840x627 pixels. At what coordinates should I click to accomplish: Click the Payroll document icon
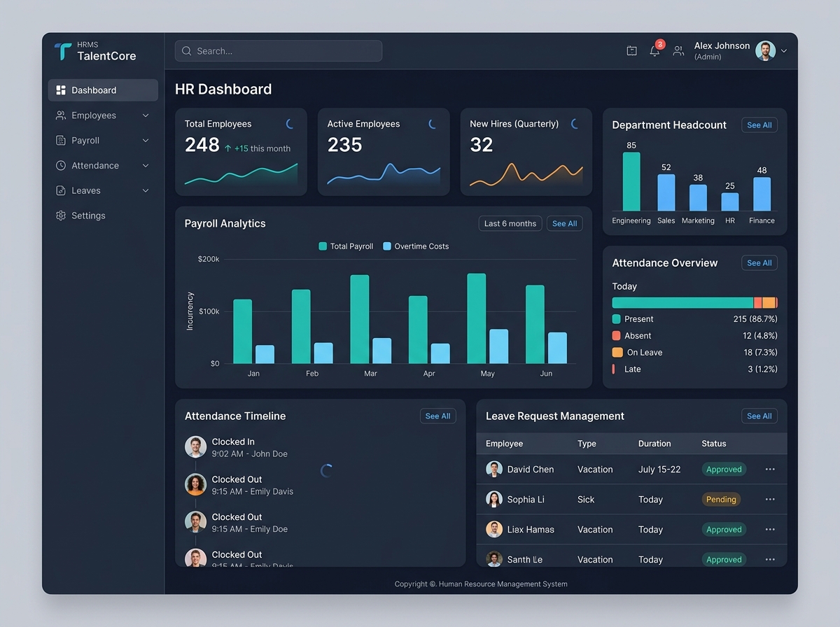[x=61, y=141]
